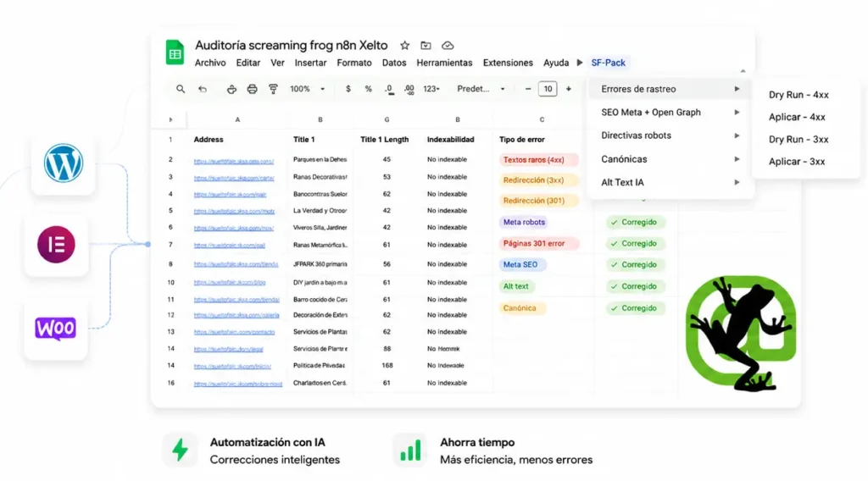Click the undo arrow in toolbar
868x481 pixels.
(203, 88)
